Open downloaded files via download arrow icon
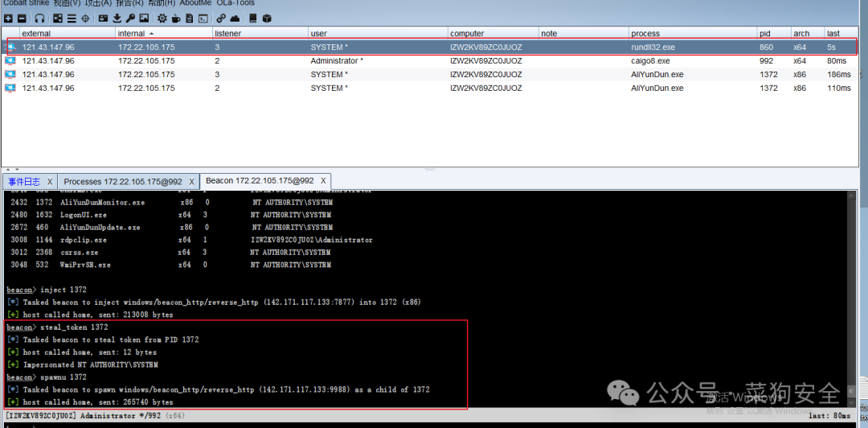Image resolution: width=868 pixels, height=428 pixels. click(117, 19)
